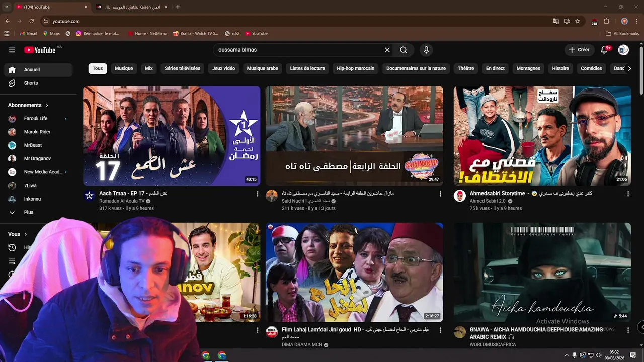
Task: Open the Chrome extensions puzzle icon
Action: 606,21
